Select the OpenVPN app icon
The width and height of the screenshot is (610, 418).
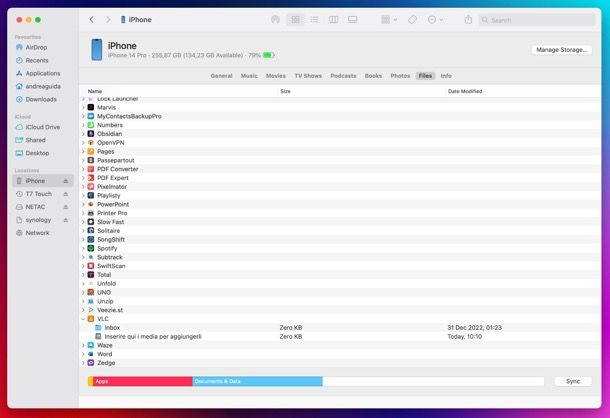tap(91, 143)
